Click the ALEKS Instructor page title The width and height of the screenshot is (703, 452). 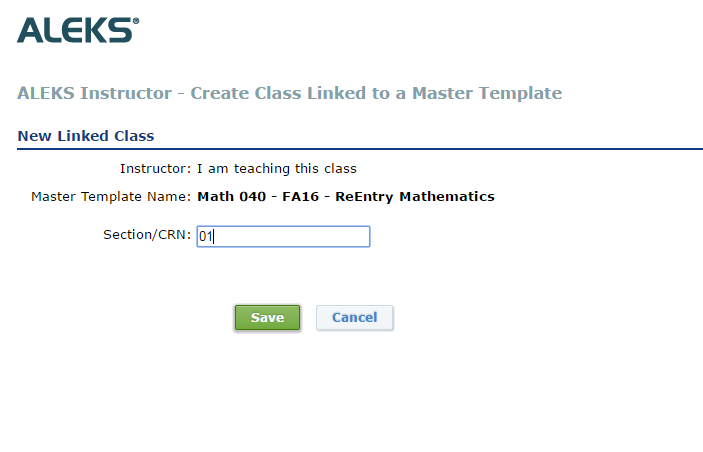290,93
